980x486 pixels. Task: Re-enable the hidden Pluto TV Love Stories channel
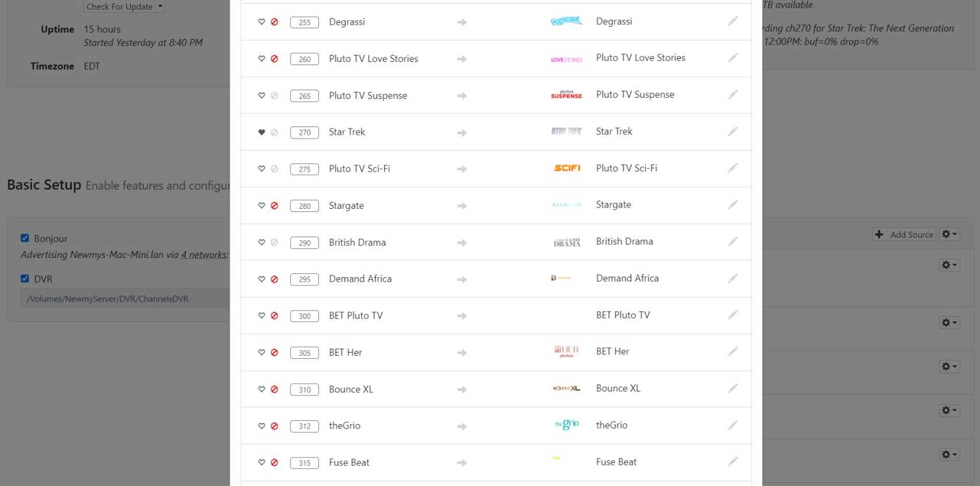tap(274, 58)
